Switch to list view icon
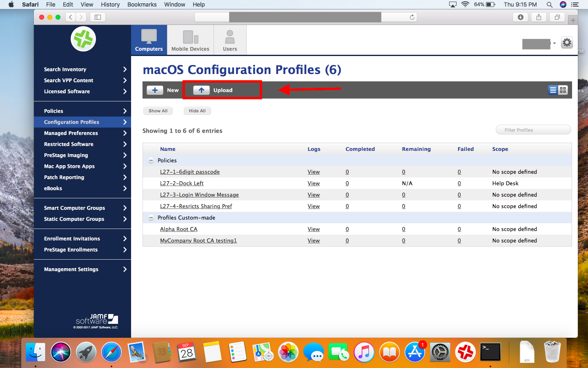Screen dimensions: 588x368 pyautogui.click(x=553, y=90)
